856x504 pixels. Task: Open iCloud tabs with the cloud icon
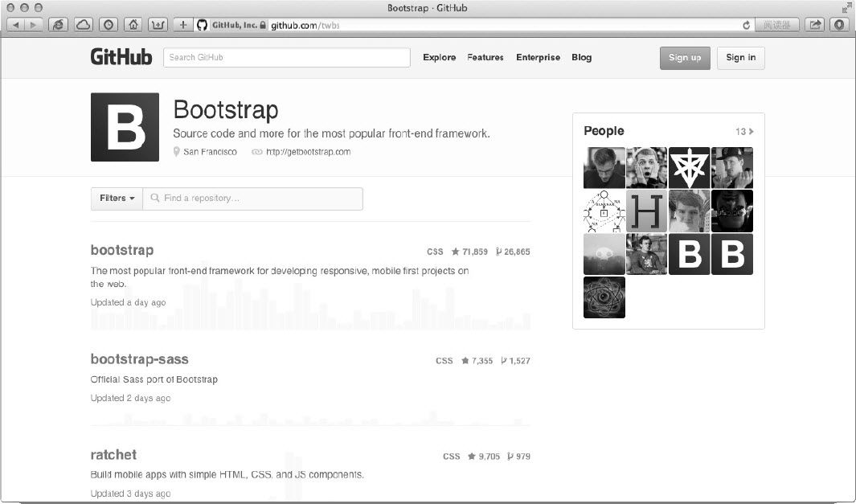point(83,25)
